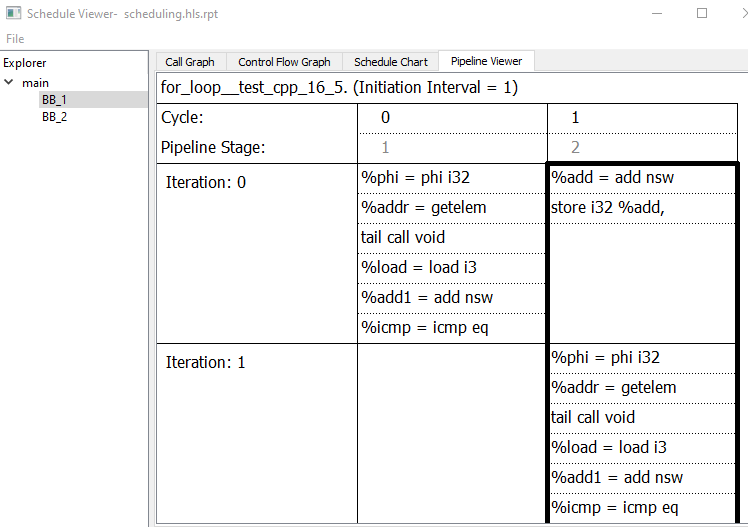Click Pipeline Stage 2 header cell
The image size is (748, 527).
(575, 148)
